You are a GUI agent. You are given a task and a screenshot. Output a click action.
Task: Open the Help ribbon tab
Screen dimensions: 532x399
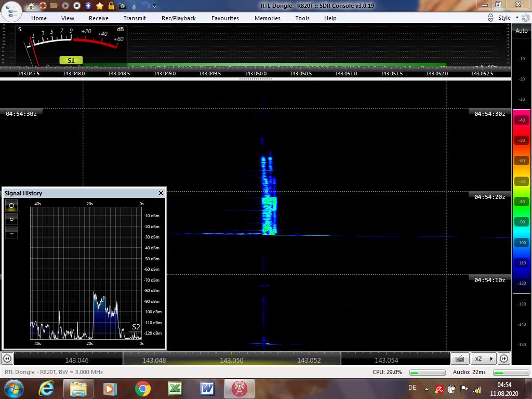coord(330,18)
